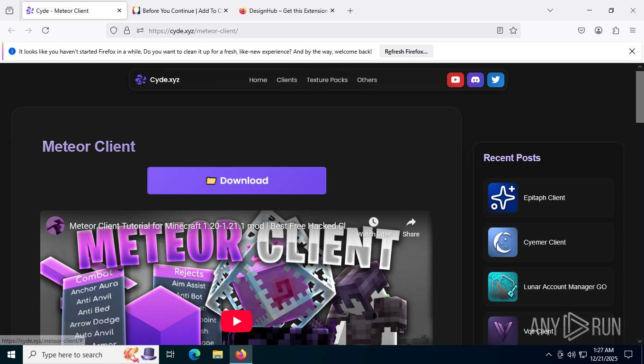This screenshot has height=364, width=644.
Task: Click the Save to Pocket icon
Action: (x=581, y=30)
